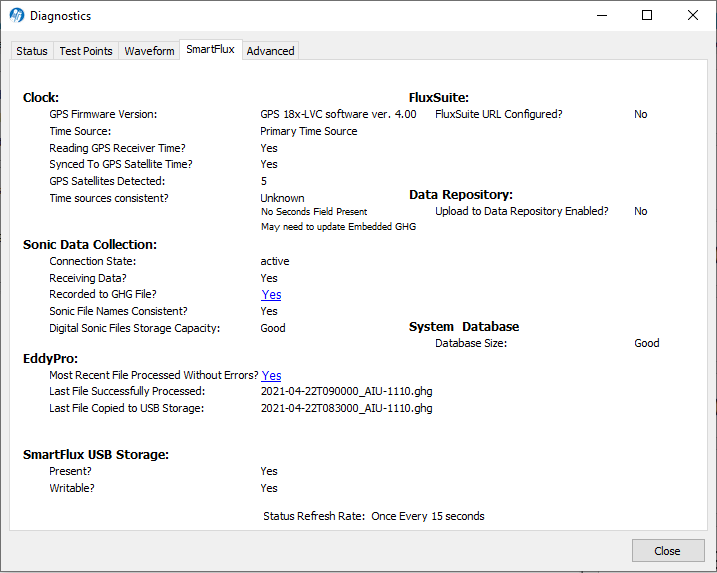
Task: Click the FluxSuite section heading
Action: 439,97
